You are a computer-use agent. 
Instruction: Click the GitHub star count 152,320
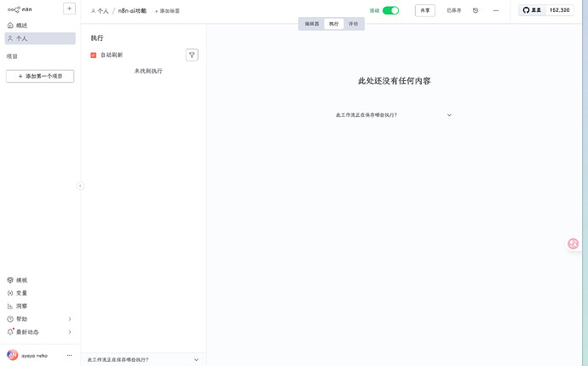tap(560, 10)
